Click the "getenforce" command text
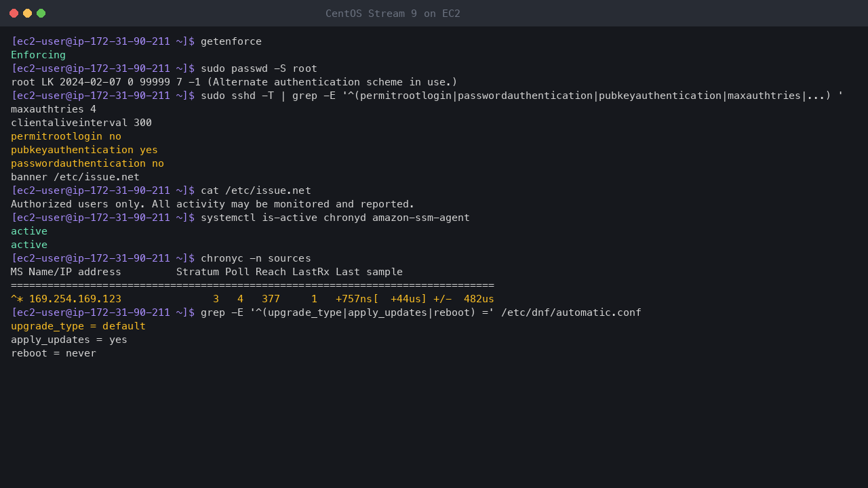Image resolution: width=868 pixels, height=488 pixels. click(231, 41)
